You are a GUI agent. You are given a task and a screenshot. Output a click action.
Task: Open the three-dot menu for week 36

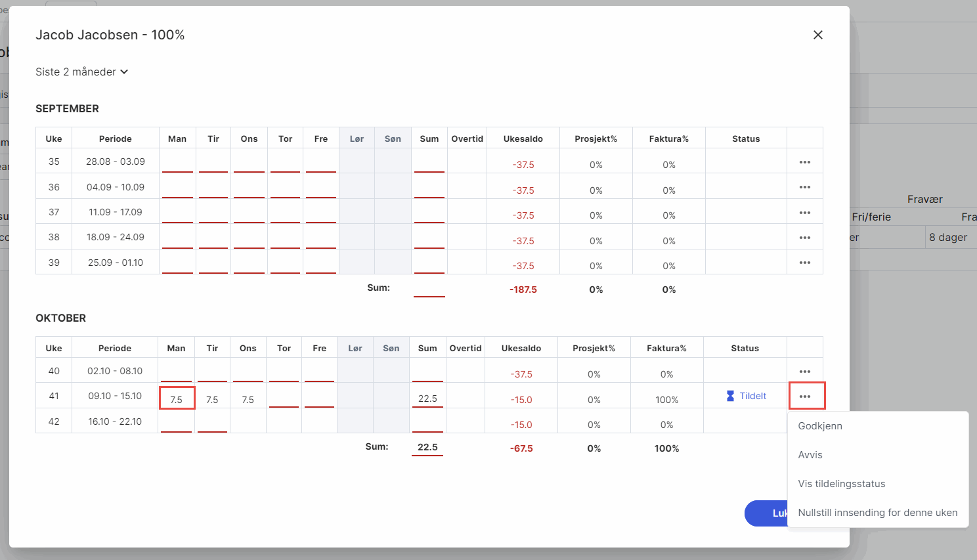[x=804, y=187]
